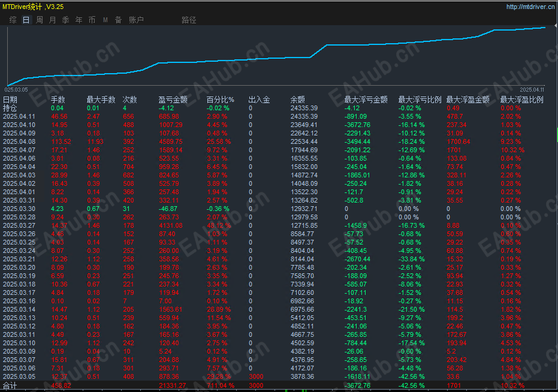Select the 2025.03.30 loss row date

[19, 209]
